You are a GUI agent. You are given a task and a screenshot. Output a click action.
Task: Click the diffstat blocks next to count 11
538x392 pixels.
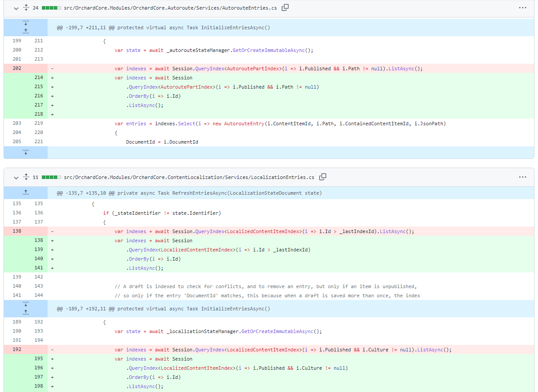click(52, 177)
